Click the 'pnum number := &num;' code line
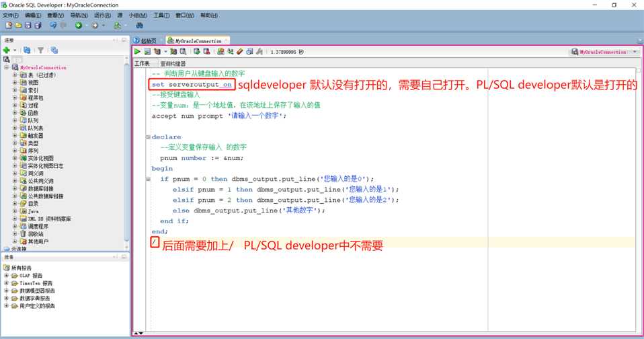This screenshot has width=644, height=339. [x=202, y=158]
